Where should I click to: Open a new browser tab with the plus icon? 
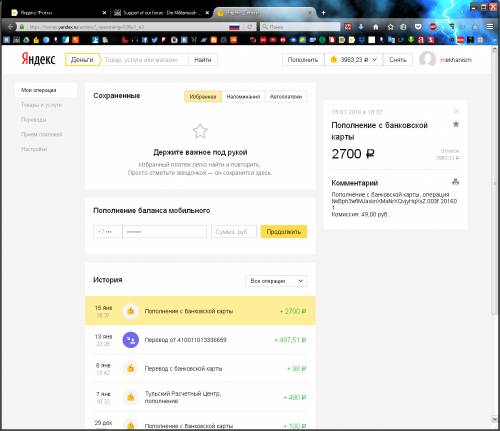click(x=323, y=13)
